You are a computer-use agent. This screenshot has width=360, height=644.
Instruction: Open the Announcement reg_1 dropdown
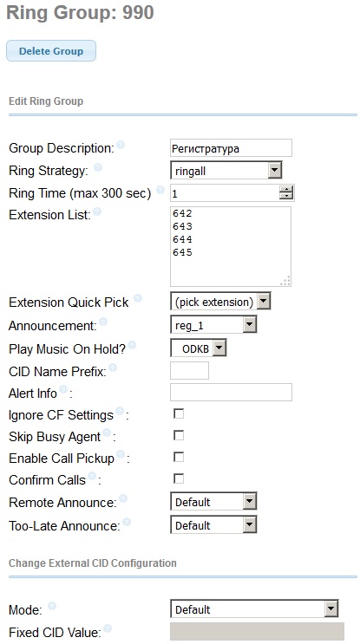click(x=213, y=325)
